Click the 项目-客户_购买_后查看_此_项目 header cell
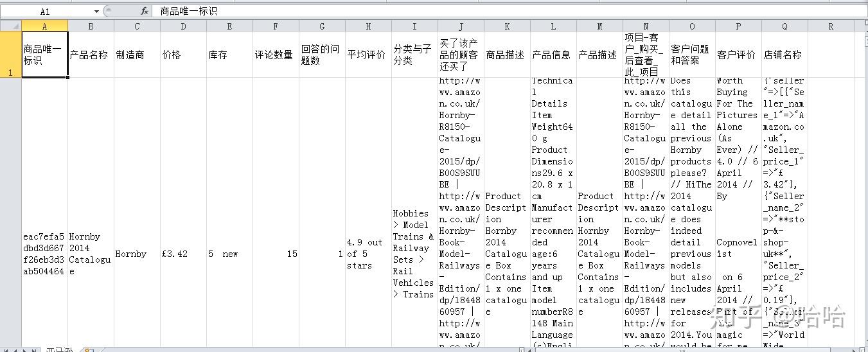This screenshot has width=868, height=352. (x=646, y=55)
